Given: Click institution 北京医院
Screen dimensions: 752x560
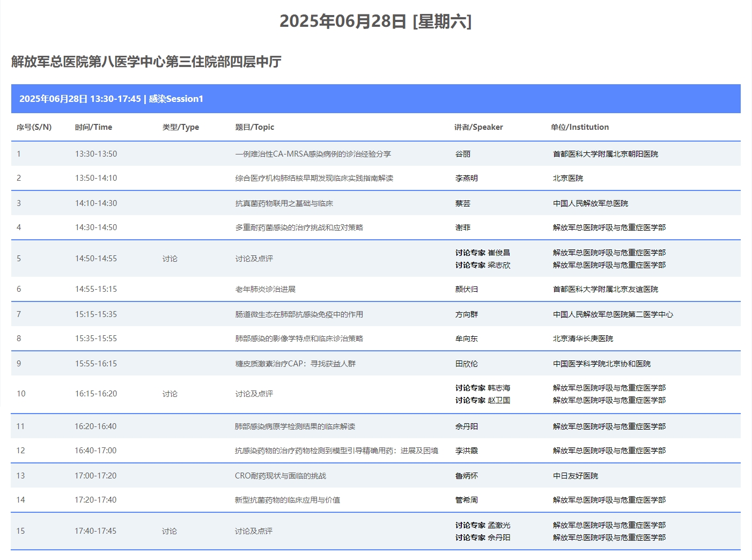Looking at the screenshot, I should [568, 178].
